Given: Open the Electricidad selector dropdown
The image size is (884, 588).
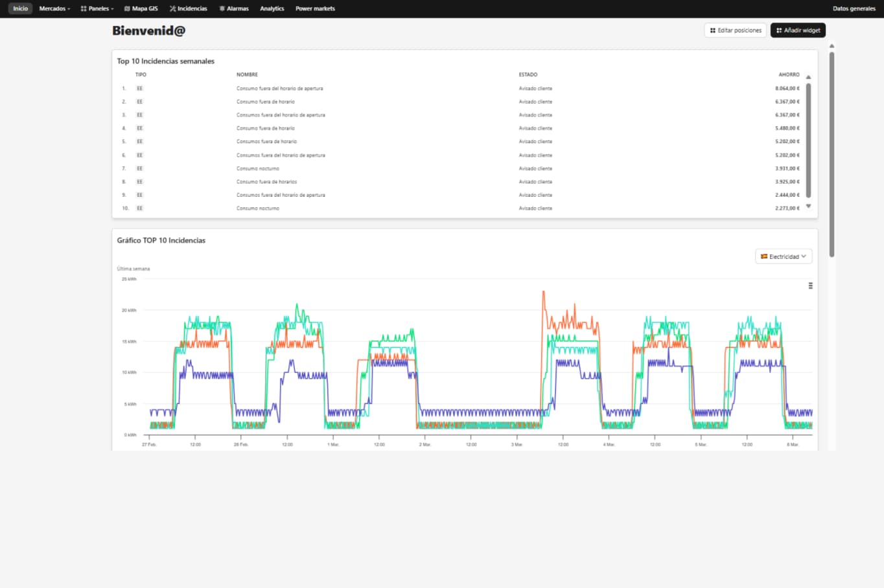Looking at the screenshot, I should [x=784, y=257].
